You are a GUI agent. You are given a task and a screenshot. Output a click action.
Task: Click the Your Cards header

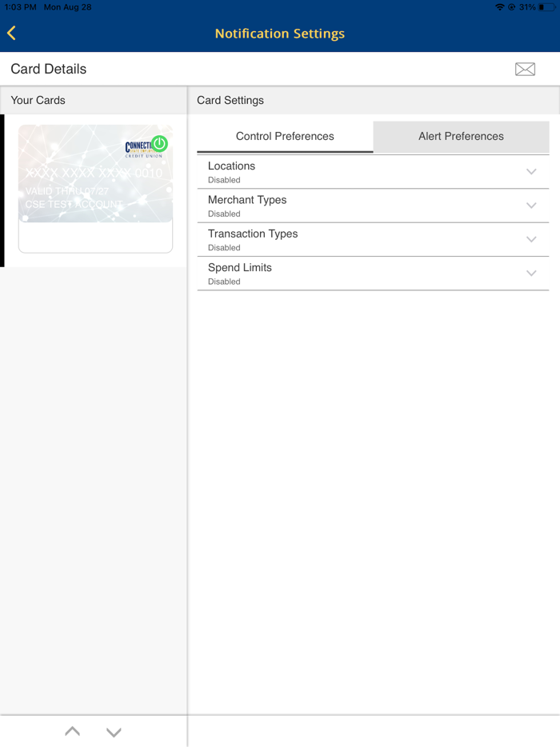point(38,100)
